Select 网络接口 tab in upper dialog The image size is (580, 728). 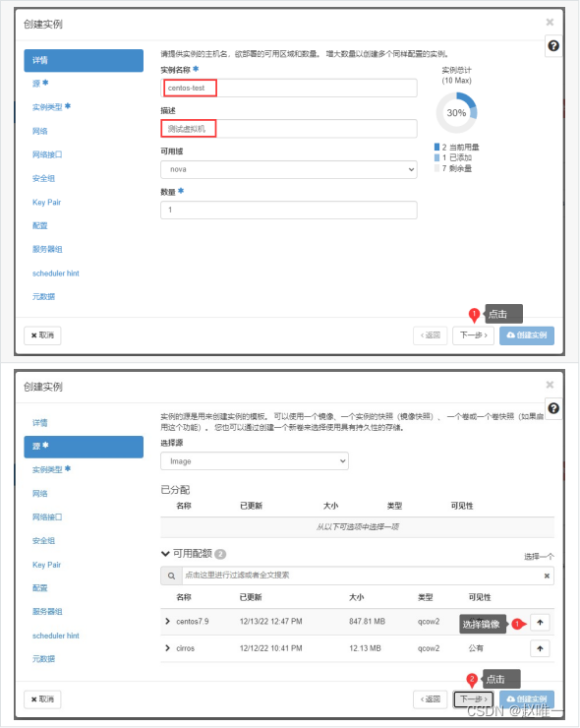point(47,154)
